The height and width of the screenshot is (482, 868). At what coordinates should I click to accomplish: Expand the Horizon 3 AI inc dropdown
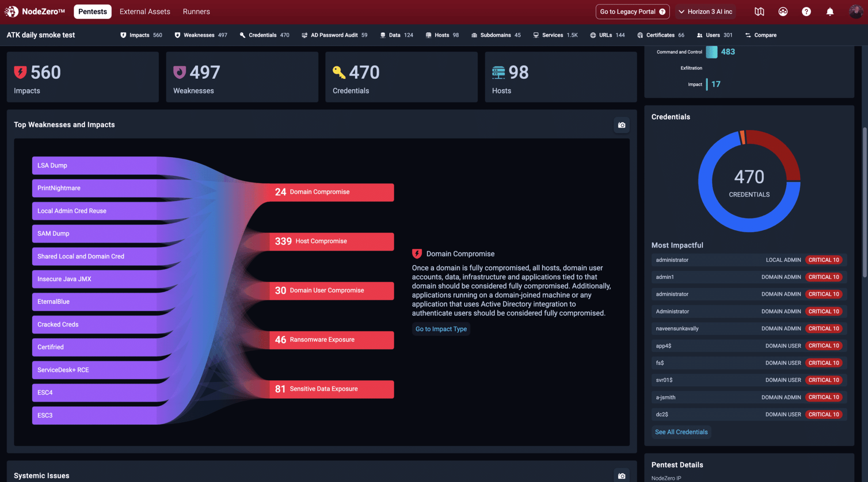[x=706, y=12]
